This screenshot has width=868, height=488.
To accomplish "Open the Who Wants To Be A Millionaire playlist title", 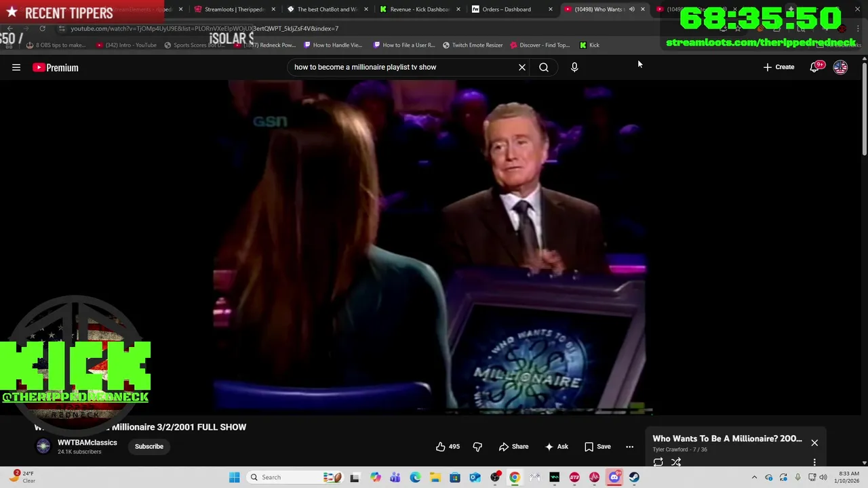I will (x=727, y=439).
